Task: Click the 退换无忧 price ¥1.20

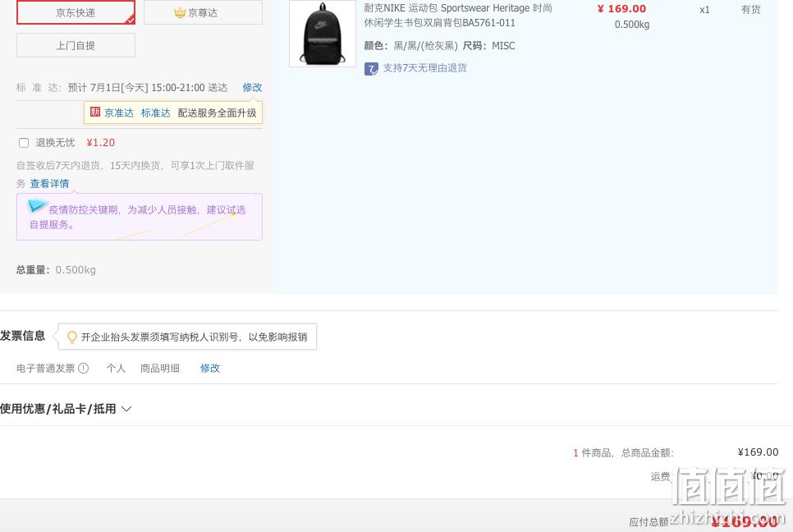Action: [x=101, y=143]
